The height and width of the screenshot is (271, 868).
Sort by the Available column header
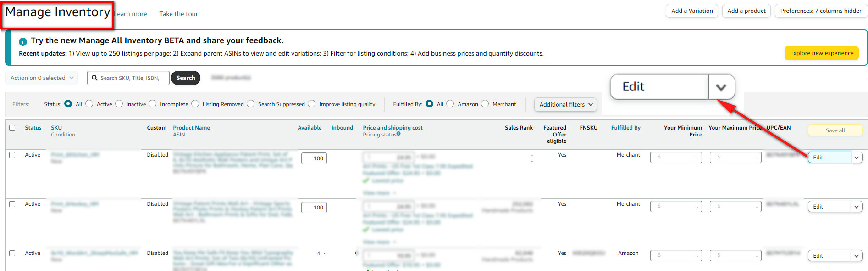(x=310, y=128)
